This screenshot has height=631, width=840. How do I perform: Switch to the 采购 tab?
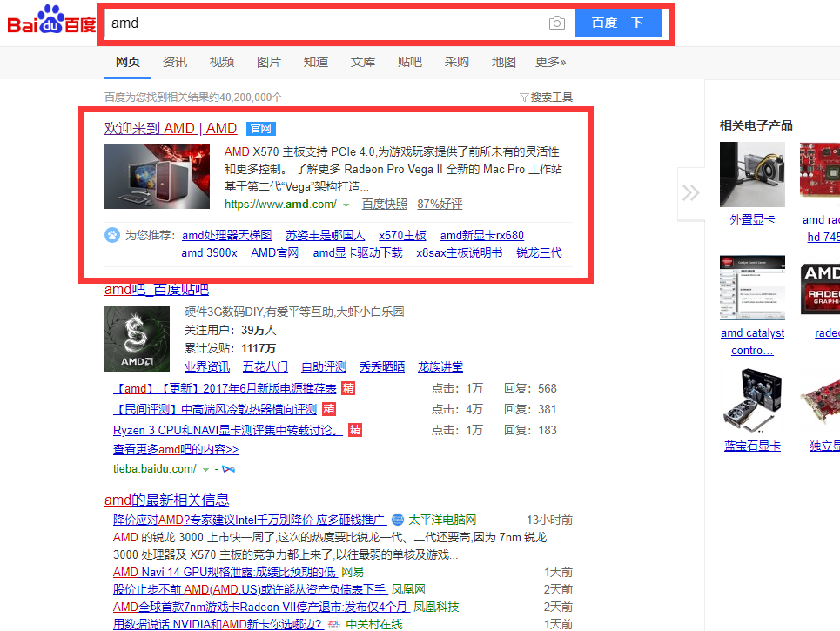click(x=456, y=62)
